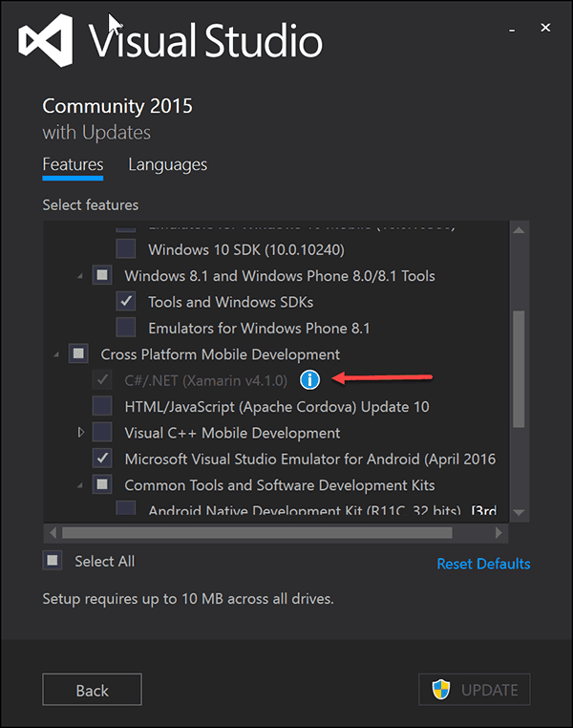573x728 pixels.
Task: Click the horizontal scrollbar's left arrow
Action: (53, 532)
